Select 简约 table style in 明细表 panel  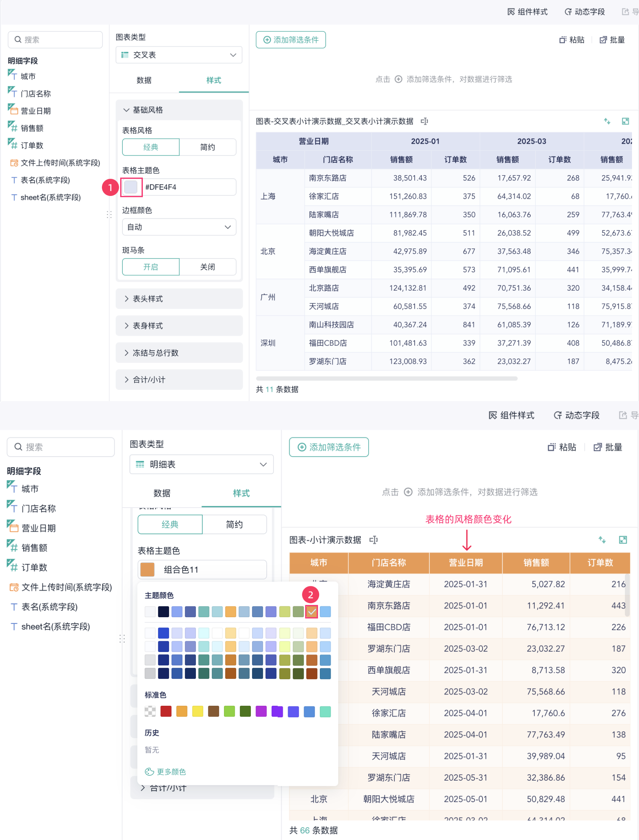point(234,525)
